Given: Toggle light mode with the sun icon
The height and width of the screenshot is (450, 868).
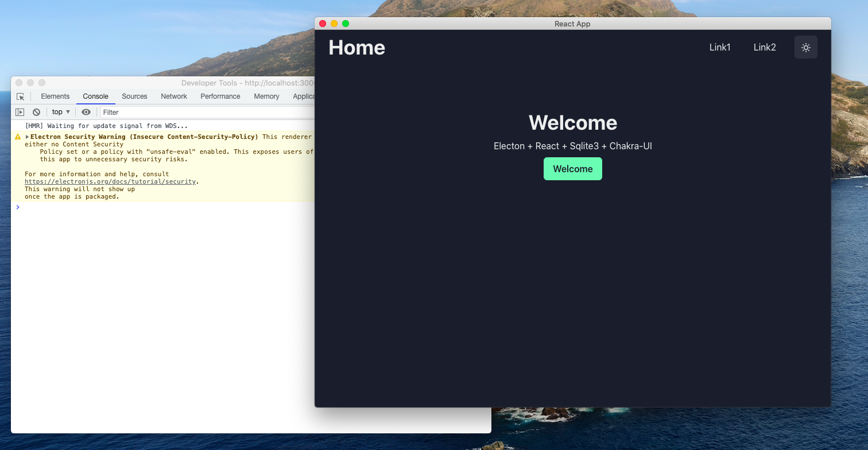Looking at the screenshot, I should (x=805, y=47).
